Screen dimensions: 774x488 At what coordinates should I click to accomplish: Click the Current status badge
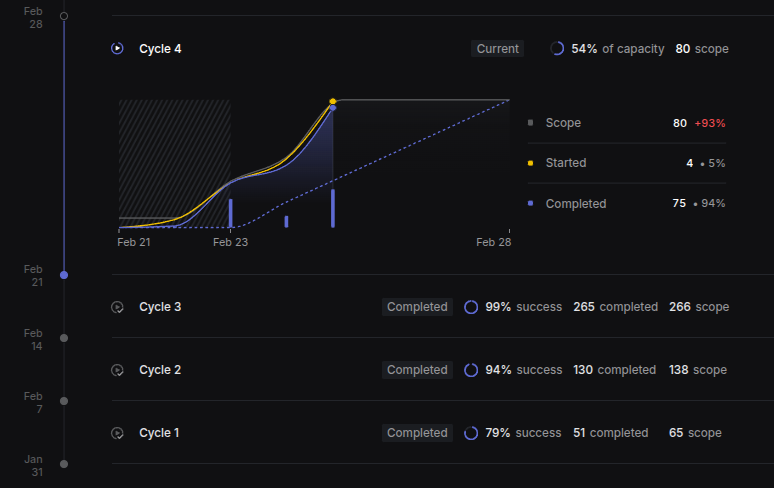[x=497, y=49]
